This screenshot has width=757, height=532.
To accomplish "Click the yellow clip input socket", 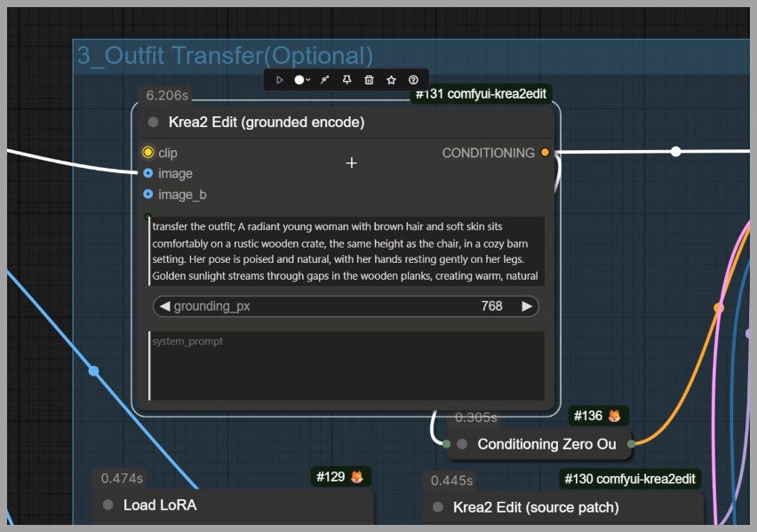I will coord(148,153).
